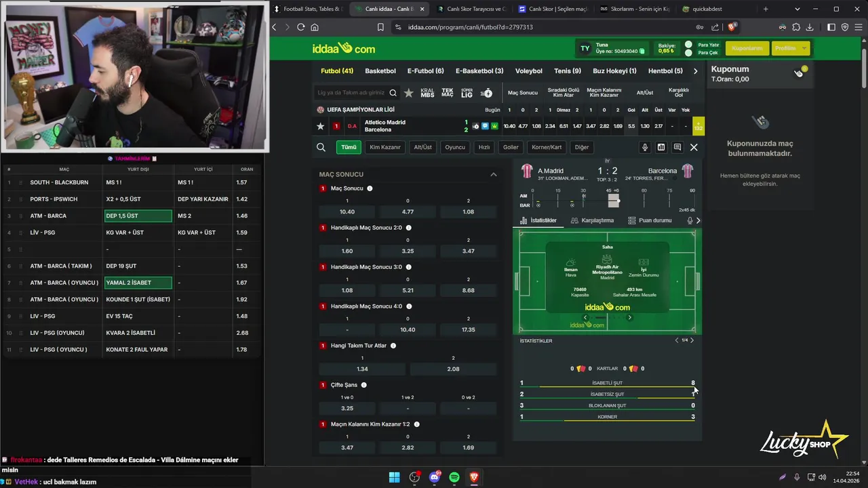Expand more markets with +132 button
Image resolution: width=868 pixels, height=488 pixels.
coord(698,126)
